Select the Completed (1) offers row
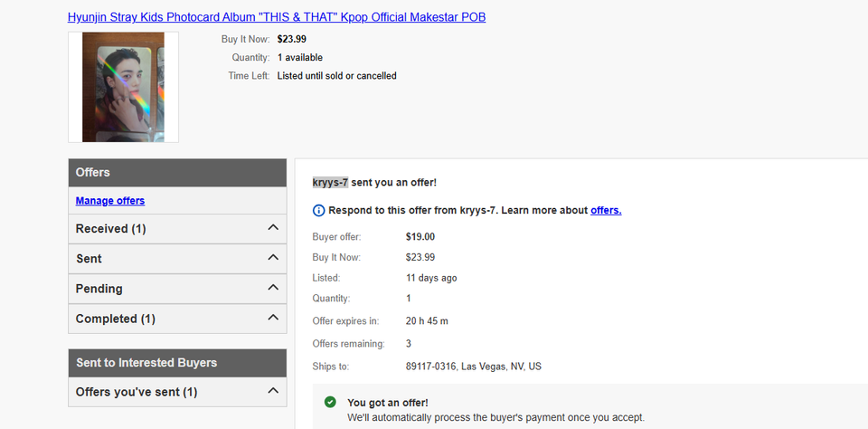 pos(177,319)
